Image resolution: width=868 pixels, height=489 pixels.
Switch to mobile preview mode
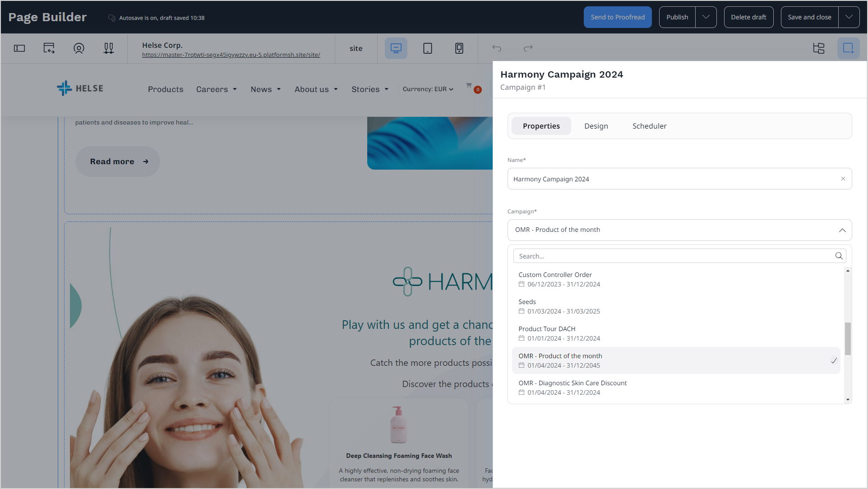tap(459, 48)
